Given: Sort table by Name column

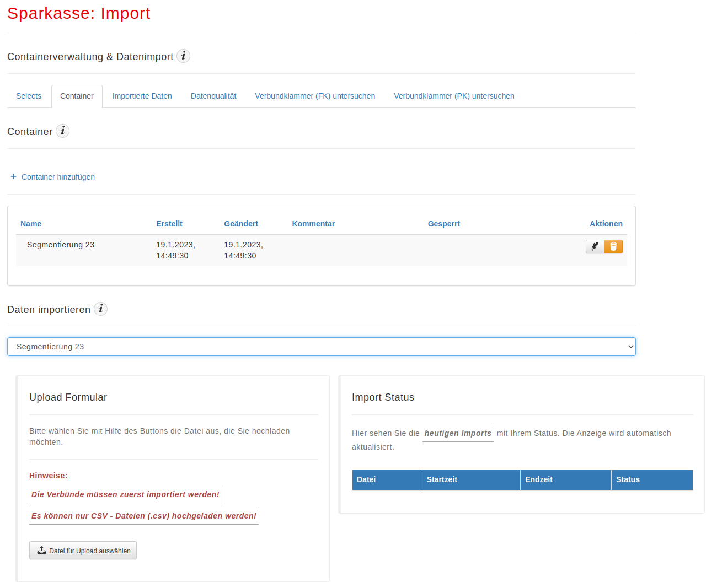Looking at the screenshot, I should 31,224.
